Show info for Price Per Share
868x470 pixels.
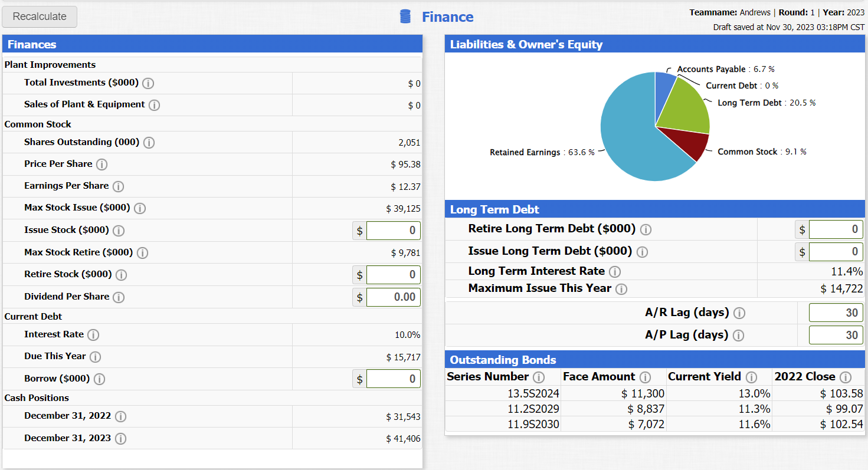pos(102,165)
